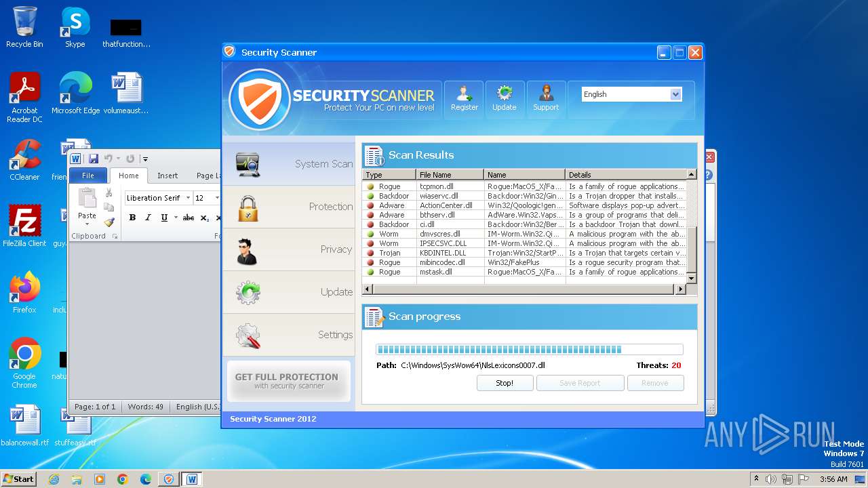868x488 pixels.
Task: Click the Type column header
Action: pos(389,175)
